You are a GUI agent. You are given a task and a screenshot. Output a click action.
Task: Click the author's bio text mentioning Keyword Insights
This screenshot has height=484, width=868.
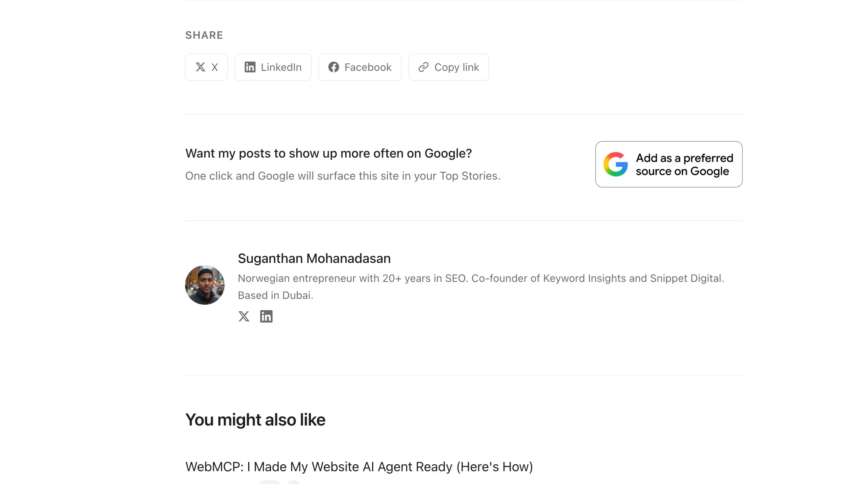tap(481, 287)
